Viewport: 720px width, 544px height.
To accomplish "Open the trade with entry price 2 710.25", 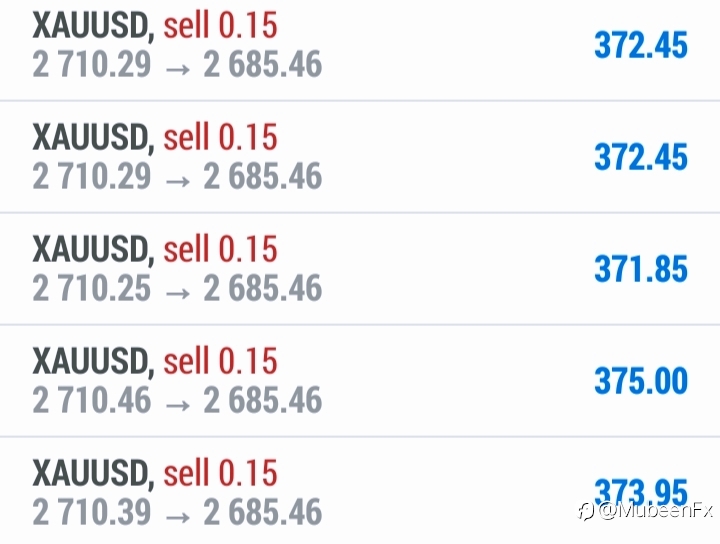I will [x=360, y=269].
